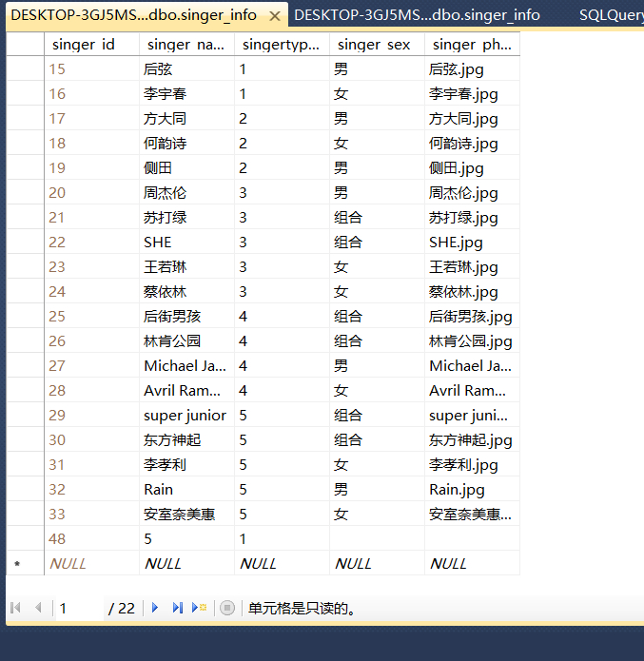Select the singer_name column header
The width and height of the screenshot is (644, 661).
tap(186, 45)
